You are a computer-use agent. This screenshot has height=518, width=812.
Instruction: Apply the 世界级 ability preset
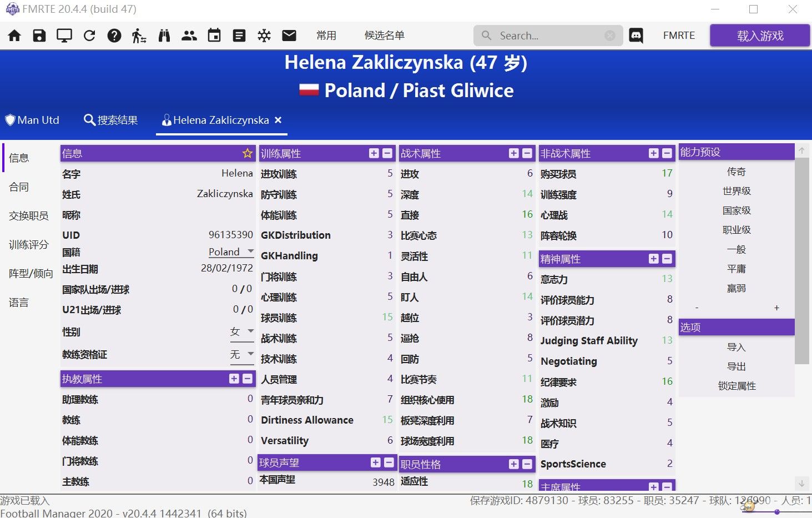click(x=737, y=191)
